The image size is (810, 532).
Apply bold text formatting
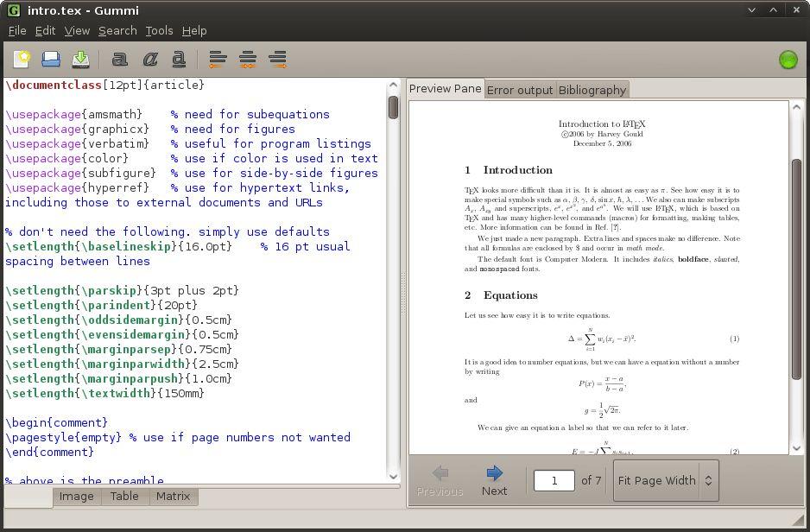pos(120,59)
